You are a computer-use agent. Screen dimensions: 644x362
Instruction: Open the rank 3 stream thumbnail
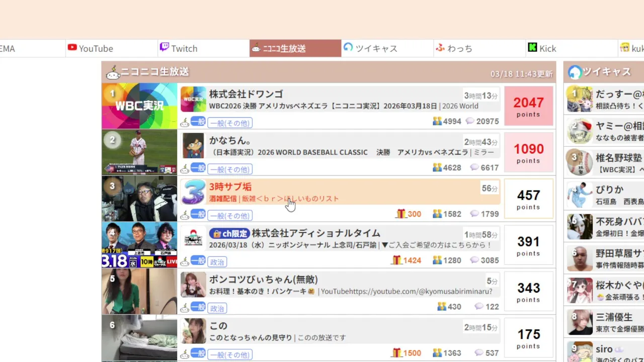point(139,199)
